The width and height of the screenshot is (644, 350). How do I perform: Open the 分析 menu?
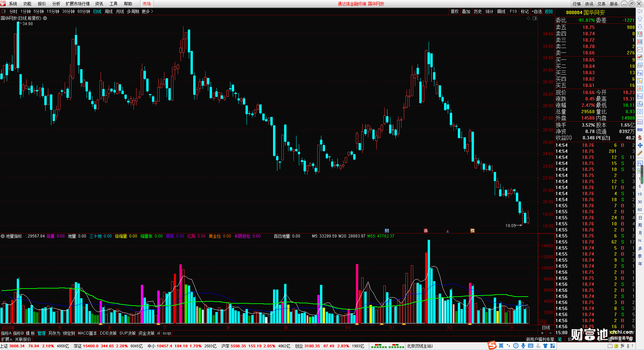coord(56,4)
